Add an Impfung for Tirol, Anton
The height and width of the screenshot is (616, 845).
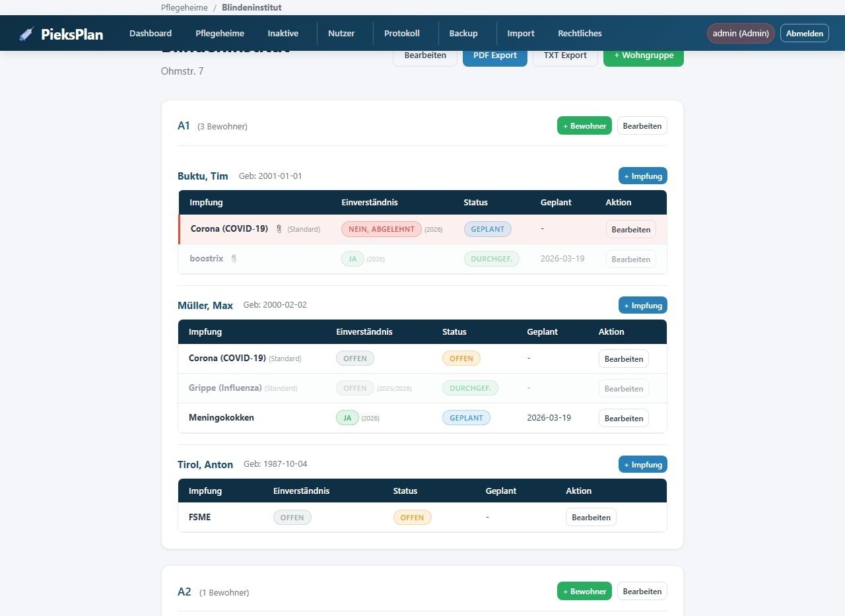(642, 465)
